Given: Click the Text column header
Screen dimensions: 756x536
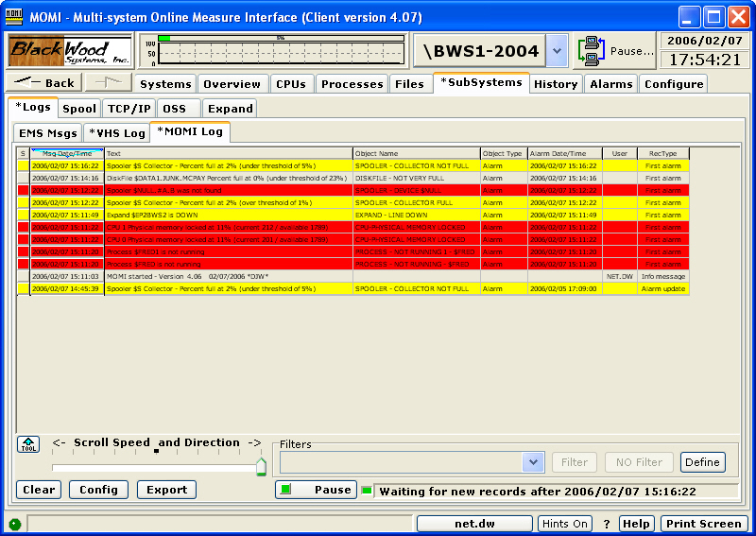Looking at the screenshot, I should (x=229, y=153).
